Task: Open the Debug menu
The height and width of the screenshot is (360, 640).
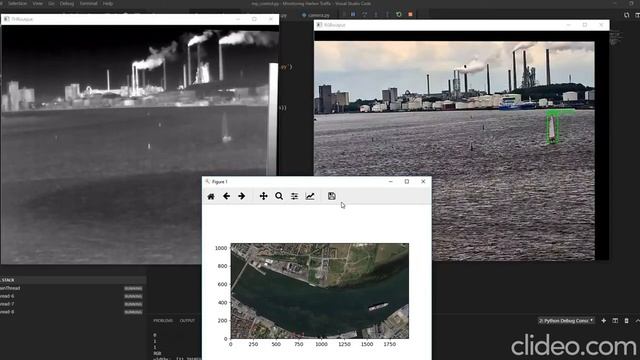Action: coord(67,3)
